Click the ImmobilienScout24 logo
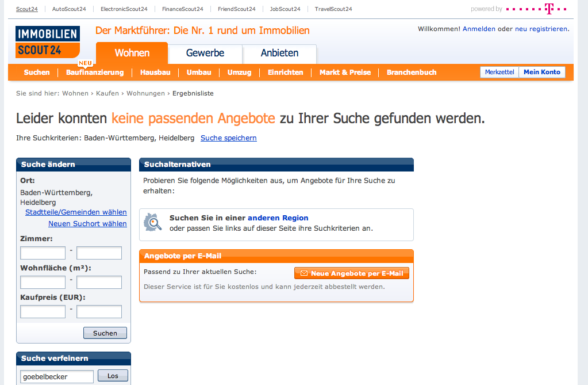 48,42
